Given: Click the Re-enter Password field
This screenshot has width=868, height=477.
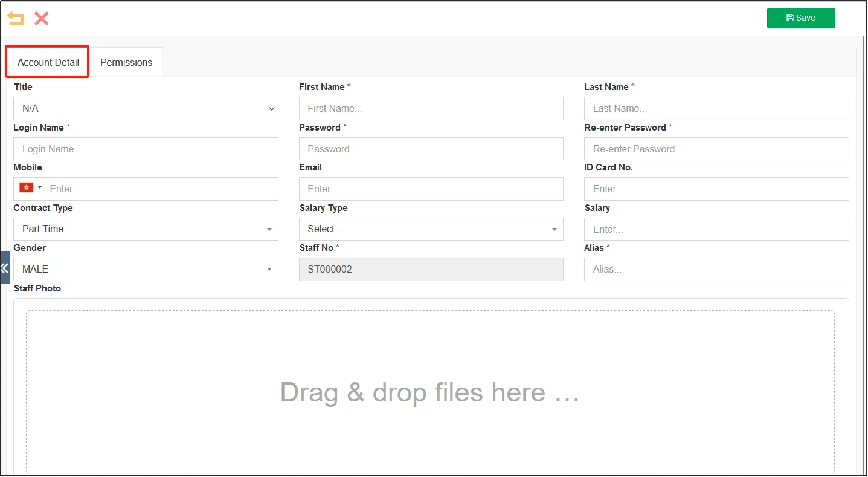Looking at the screenshot, I should pyautogui.click(x=716, y=149).
